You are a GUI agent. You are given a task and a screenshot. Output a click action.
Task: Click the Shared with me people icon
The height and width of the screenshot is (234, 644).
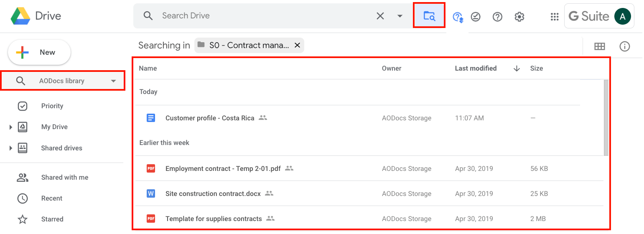(23, 178)
